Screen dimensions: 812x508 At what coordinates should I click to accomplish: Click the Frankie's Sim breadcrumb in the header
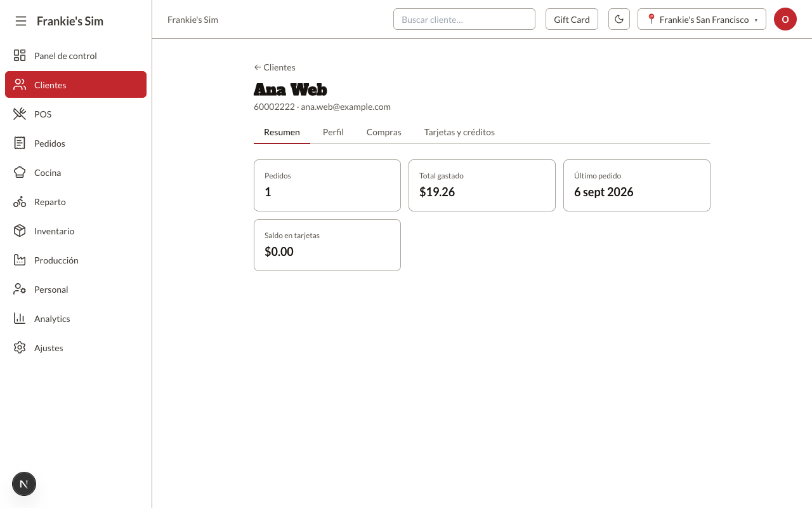[193, 20]
